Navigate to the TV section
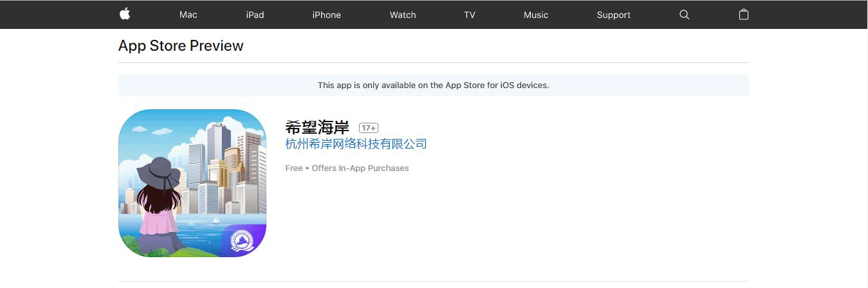This screenshot has width=868, height=288. [470, 15]
